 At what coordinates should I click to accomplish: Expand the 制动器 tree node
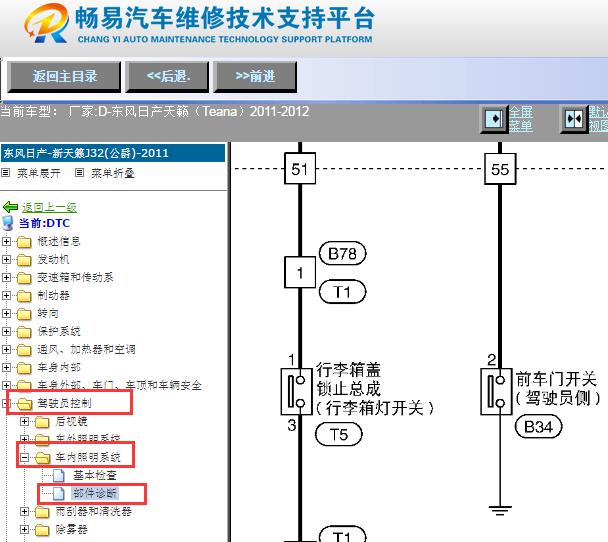6,295
